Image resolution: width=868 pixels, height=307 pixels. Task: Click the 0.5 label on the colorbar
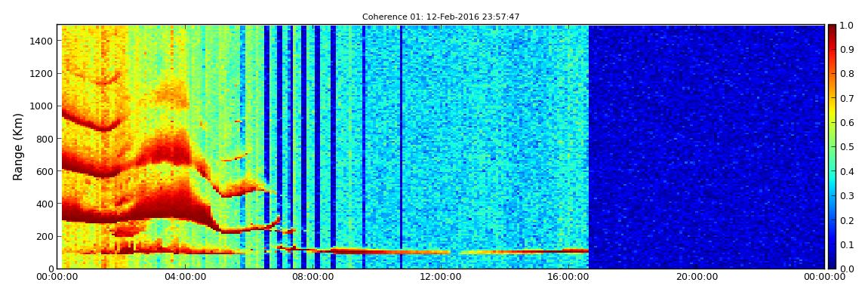click(847, 147)
